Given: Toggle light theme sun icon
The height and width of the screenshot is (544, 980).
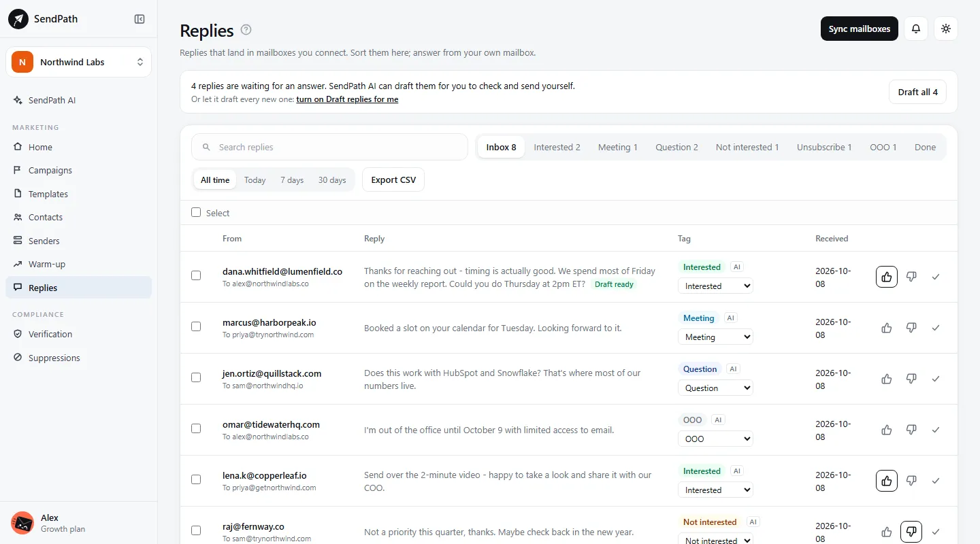Looking at the screenshot, I should tap(946, 29).
